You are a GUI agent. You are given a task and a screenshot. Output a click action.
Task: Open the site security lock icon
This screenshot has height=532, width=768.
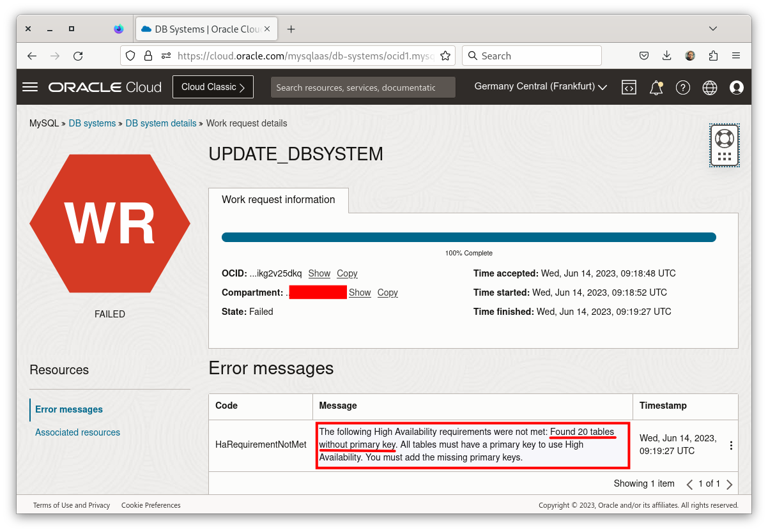148,56
